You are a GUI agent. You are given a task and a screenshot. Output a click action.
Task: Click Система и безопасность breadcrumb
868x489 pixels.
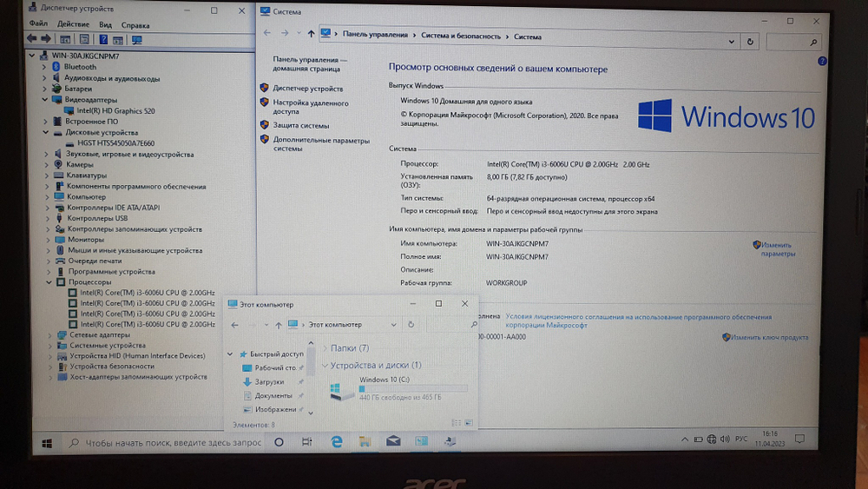461,36
